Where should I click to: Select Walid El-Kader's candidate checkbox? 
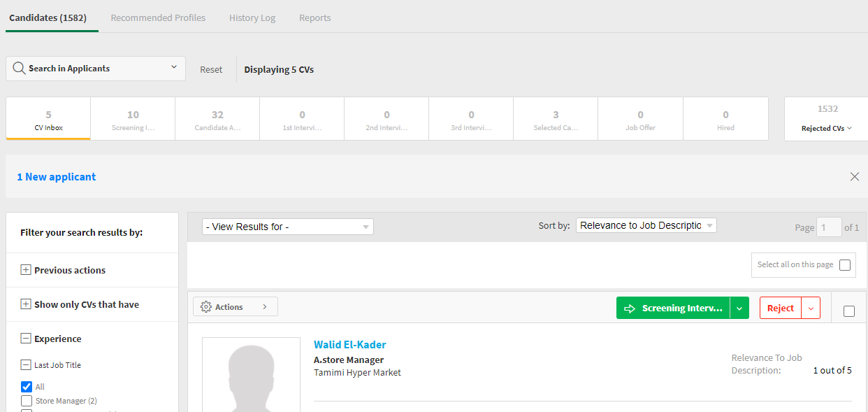pyautogui.click(x=848, y=311)
